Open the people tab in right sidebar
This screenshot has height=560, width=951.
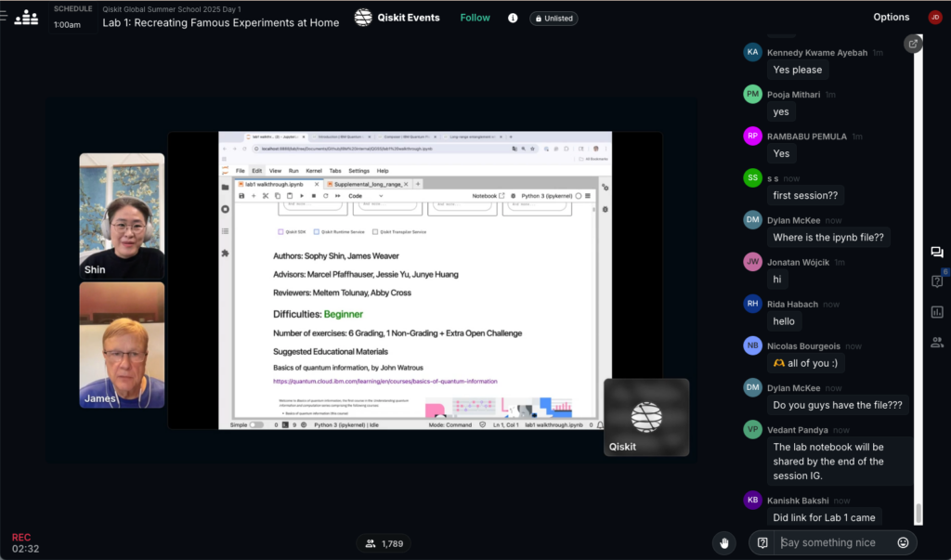click(937, 343)
